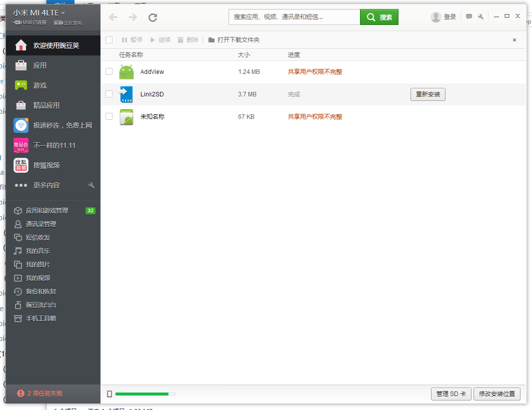Click the wrench icon beside 更多内容
The image size is (532, 410).
[x=91, y=185]
